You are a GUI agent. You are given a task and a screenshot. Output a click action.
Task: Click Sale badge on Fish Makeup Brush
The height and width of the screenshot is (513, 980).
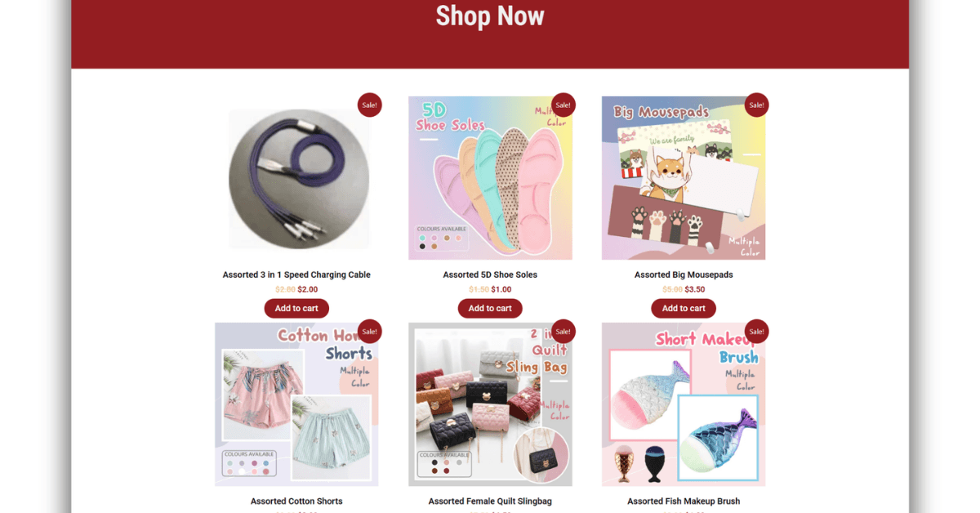[x=757, y=331]
